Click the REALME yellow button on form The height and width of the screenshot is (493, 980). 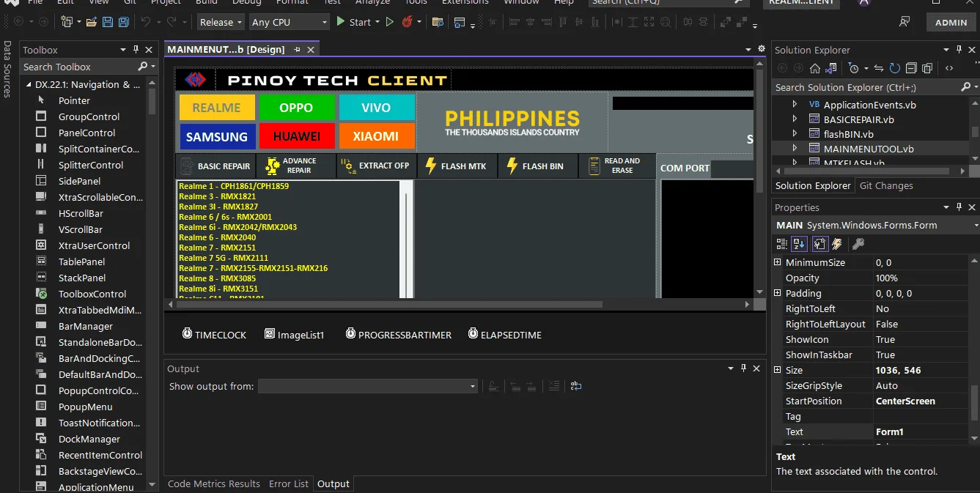pyautogui.click(x=217, y=108)
